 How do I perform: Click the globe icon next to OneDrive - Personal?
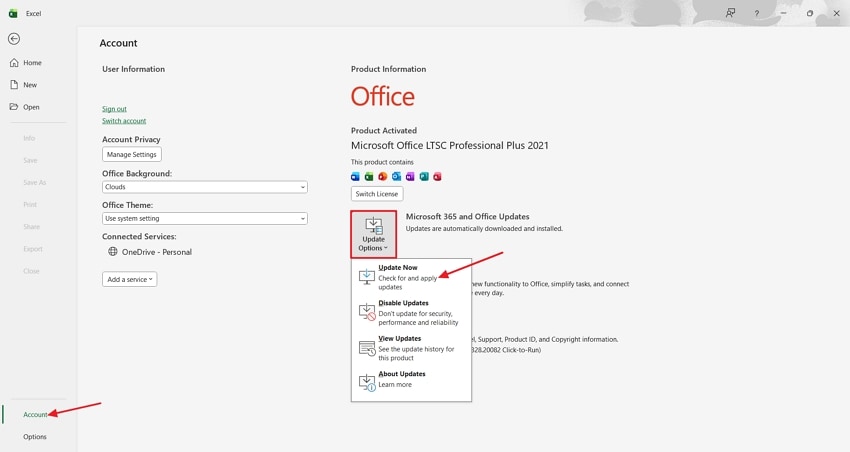(113, 251)
